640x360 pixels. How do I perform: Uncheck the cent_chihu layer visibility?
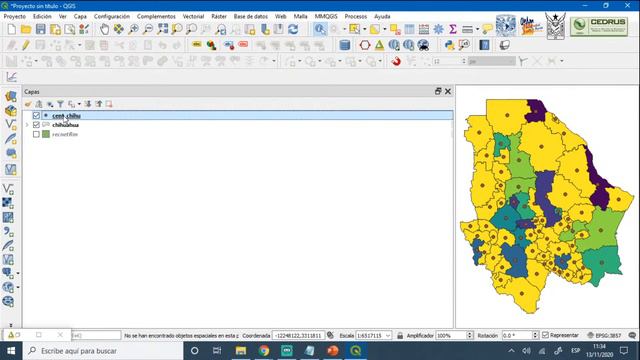coord(36,116)
